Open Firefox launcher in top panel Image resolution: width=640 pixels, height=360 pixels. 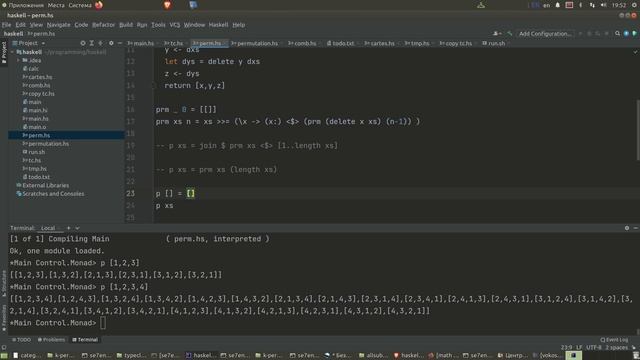[x=99, y=5]
